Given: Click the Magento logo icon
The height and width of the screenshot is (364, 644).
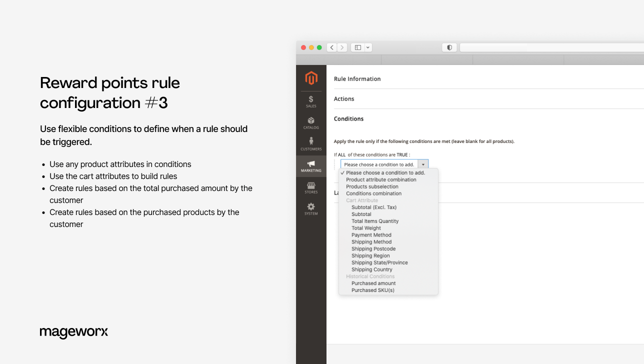Looking at the screenshot, I should coord(311,78).
